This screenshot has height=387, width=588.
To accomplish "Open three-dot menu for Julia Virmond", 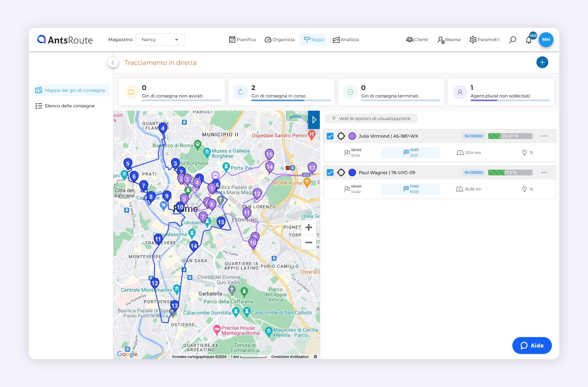I will 544,136.
